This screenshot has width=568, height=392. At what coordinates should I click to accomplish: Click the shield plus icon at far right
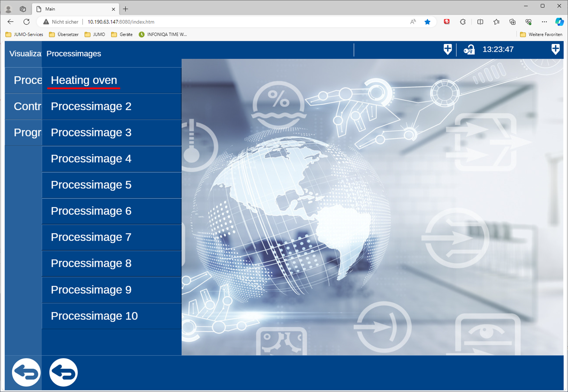click(555, 49)
